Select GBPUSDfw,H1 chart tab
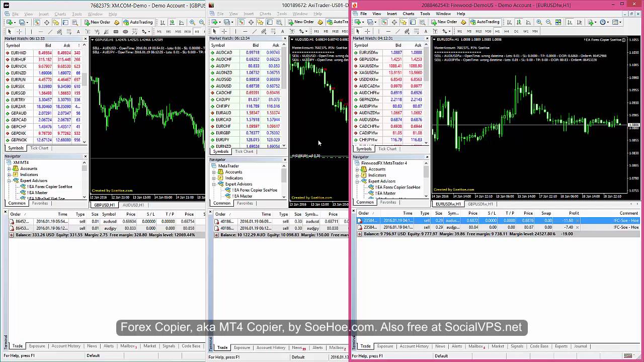 (x=480, y=204)
